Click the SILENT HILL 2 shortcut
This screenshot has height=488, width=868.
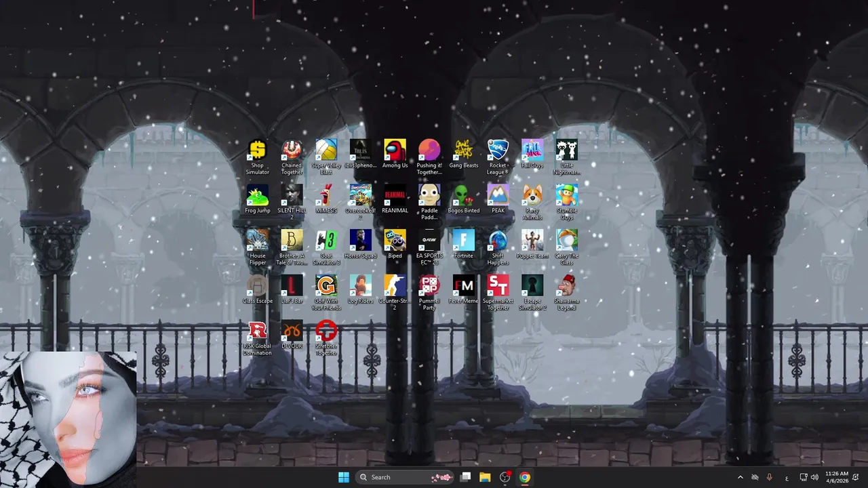[x=292, y=203]
